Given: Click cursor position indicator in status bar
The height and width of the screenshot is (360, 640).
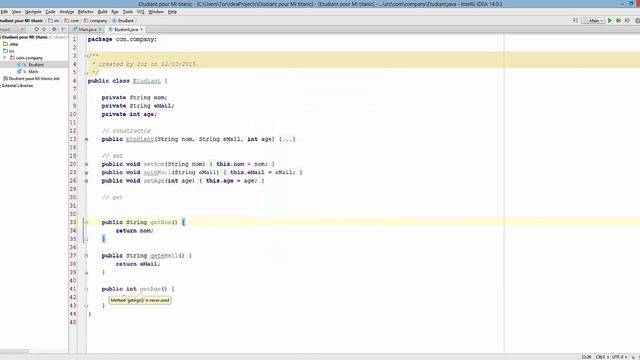Looking at the screenshot, I should 586,357.
